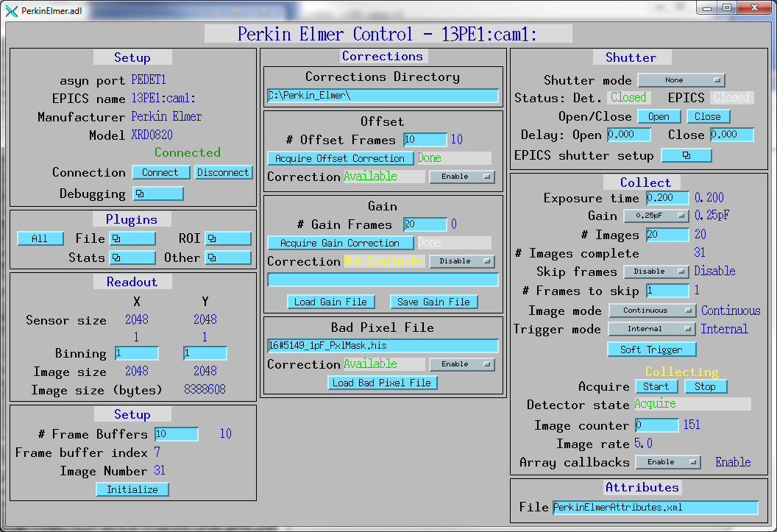Click the Offset status 'Done' text

(x=429, y=158)
